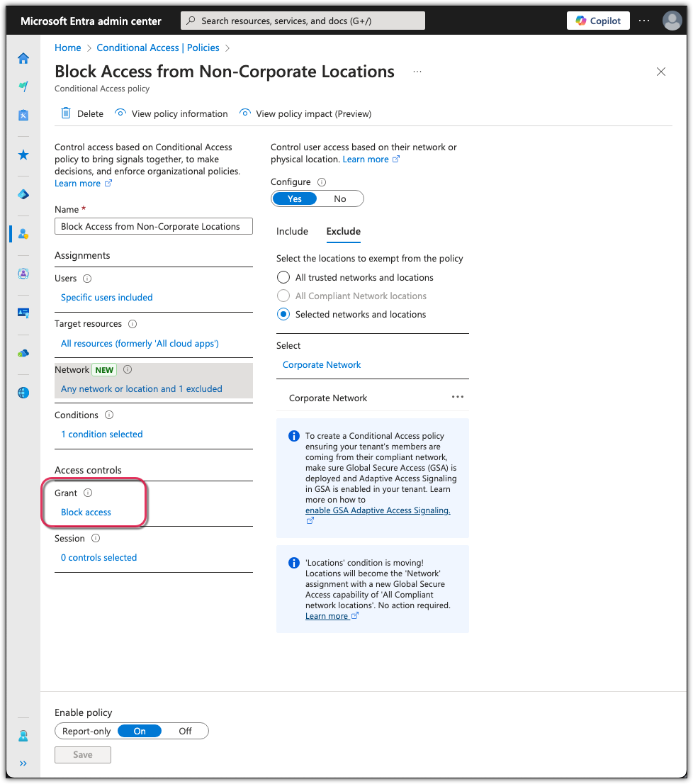Image resolution: width=693 pixels, height=784 pixels.
Task: Click the support person icon at sidebar bottom
Action: pos(23,736)
